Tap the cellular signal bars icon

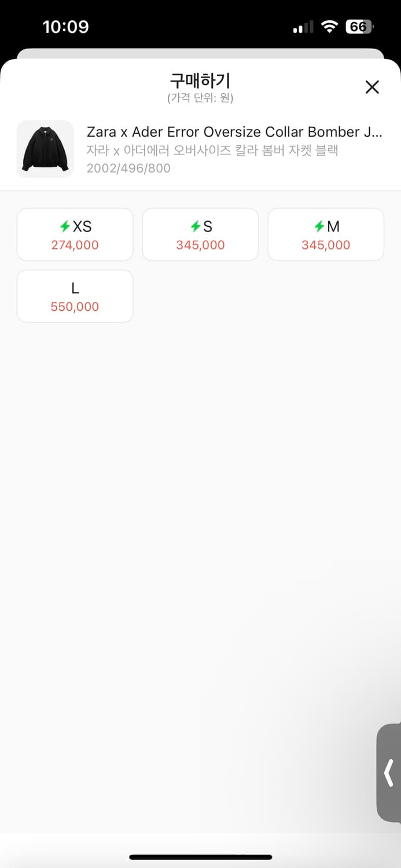click(303, 27)
